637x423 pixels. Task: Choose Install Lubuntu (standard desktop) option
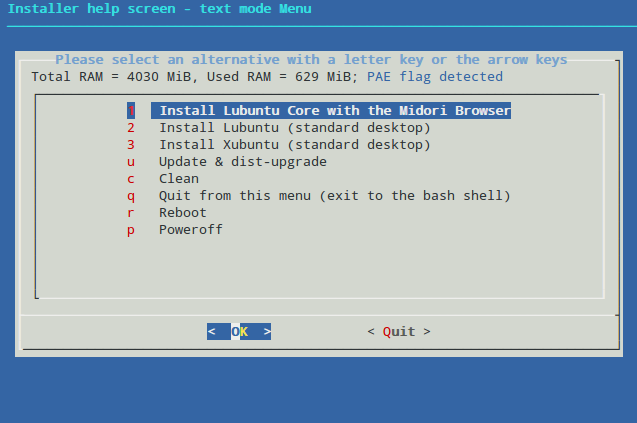(295, 128)
